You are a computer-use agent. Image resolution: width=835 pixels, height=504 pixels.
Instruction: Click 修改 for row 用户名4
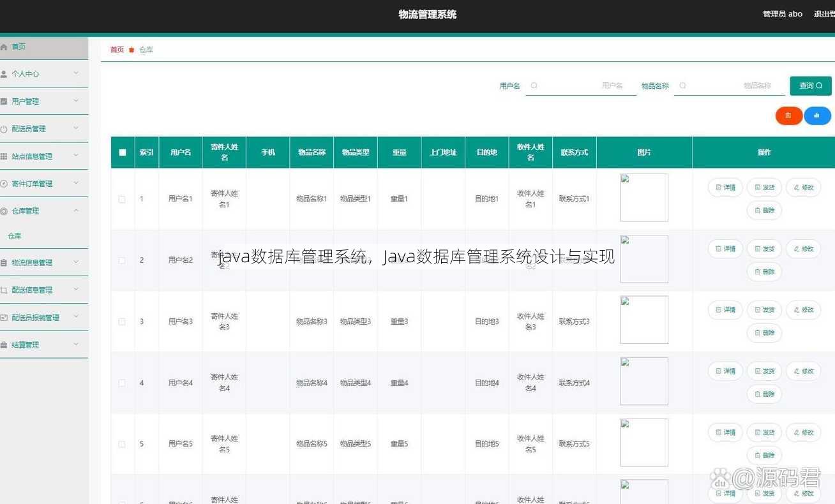click(803, 371)
